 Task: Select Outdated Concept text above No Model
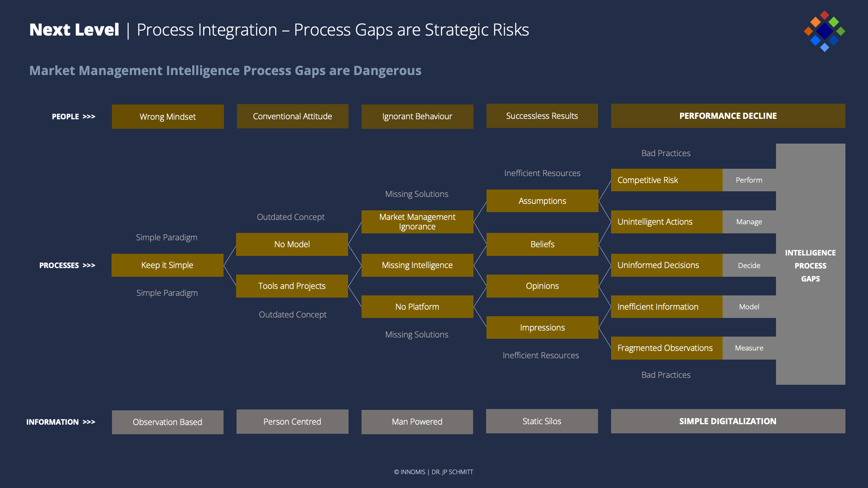click(291, 217)
